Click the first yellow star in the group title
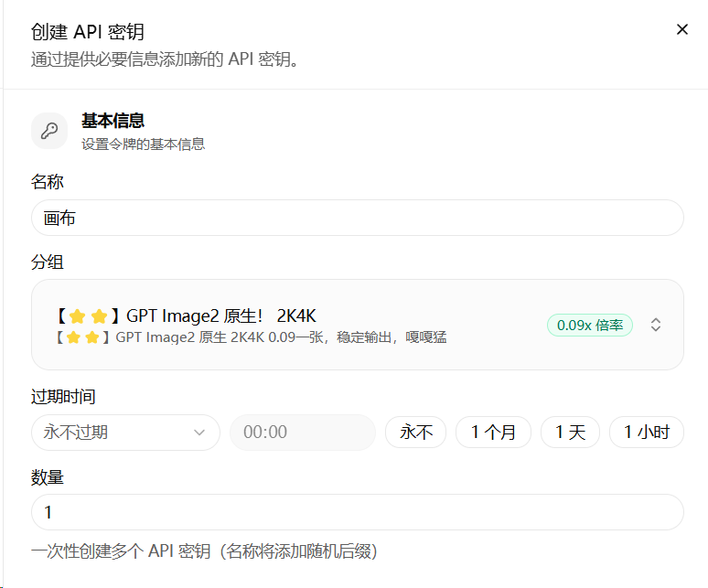Image resolution: width=708 pixels, height=588 pixels. point(78,315)
